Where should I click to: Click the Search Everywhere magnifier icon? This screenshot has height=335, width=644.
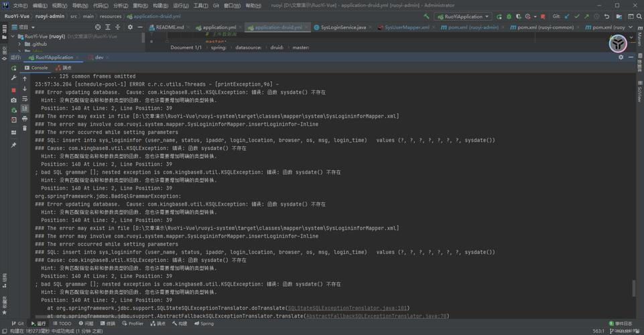(x=639, y=17)
